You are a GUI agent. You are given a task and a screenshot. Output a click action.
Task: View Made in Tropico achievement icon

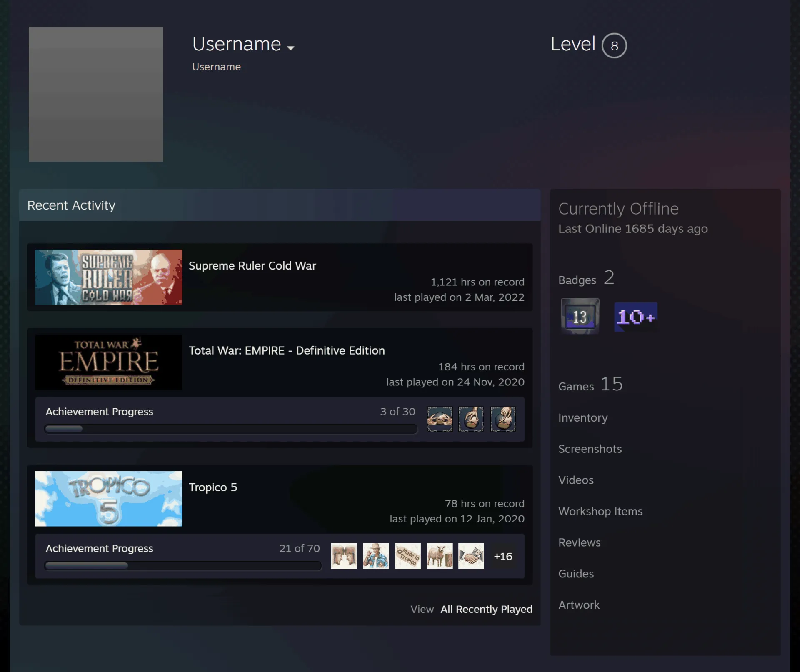pos(407,556)
